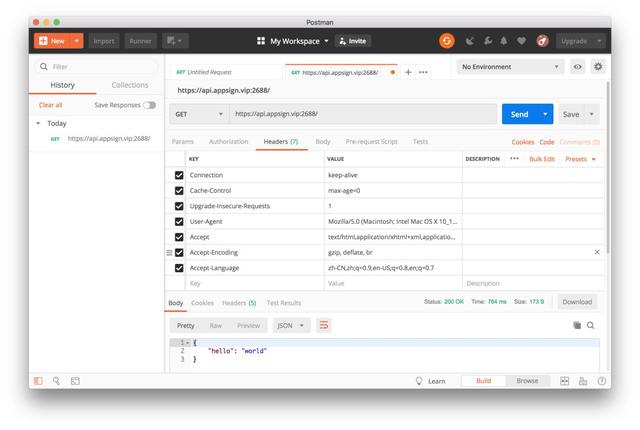Uncheck the Accept-Encoding header checkbox
The height and width of the screenshot is (430, 640).
click(x=179, y=253)
